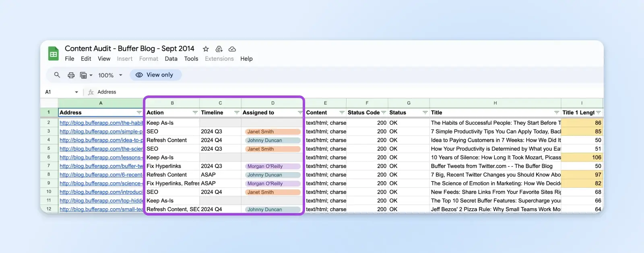
Task: Open the blog.bufferapp.com/the-habit link
Action: coord(101,123)
